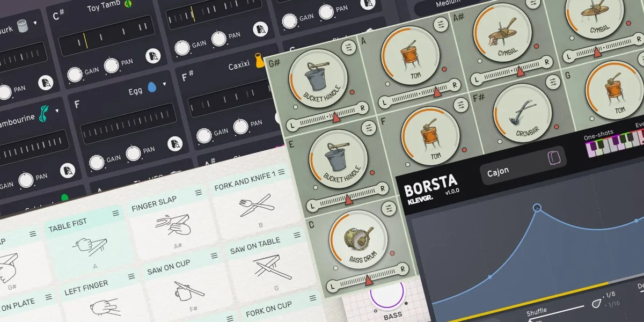Open the Finger Slap pad menu

198,192
